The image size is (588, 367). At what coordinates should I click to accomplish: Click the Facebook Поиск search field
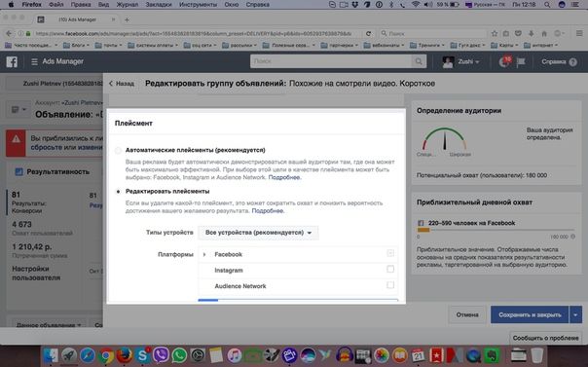pyautogui.click(x=332, y=61)
